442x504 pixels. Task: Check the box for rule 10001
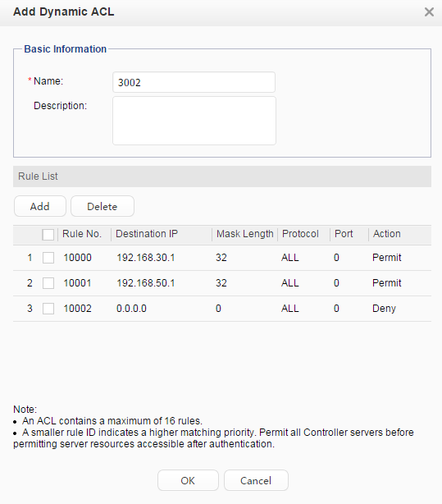pyautogui.click(x=48, y=283)
